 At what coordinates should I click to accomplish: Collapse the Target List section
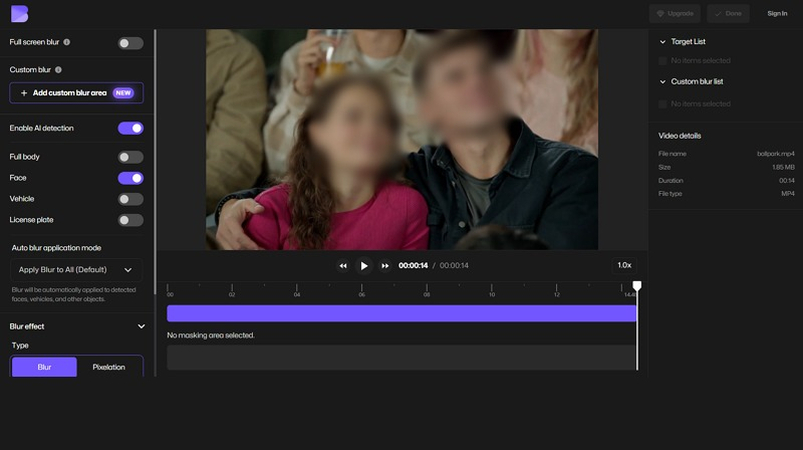point(663,41)
